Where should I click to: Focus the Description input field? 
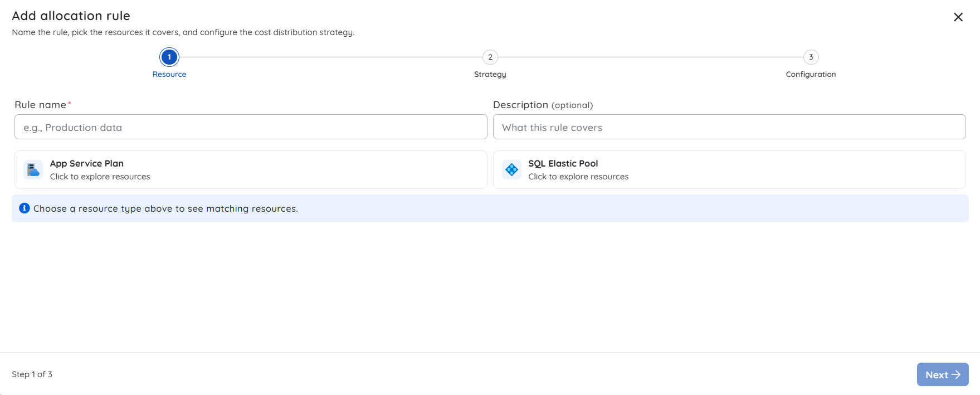729,127
